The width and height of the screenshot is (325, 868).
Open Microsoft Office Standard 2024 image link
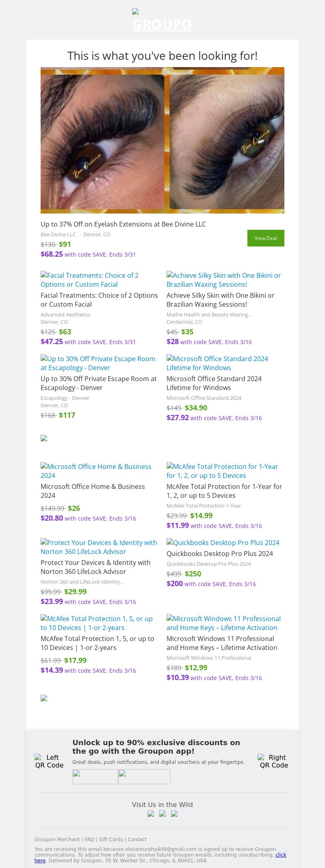tap(217, 363)
